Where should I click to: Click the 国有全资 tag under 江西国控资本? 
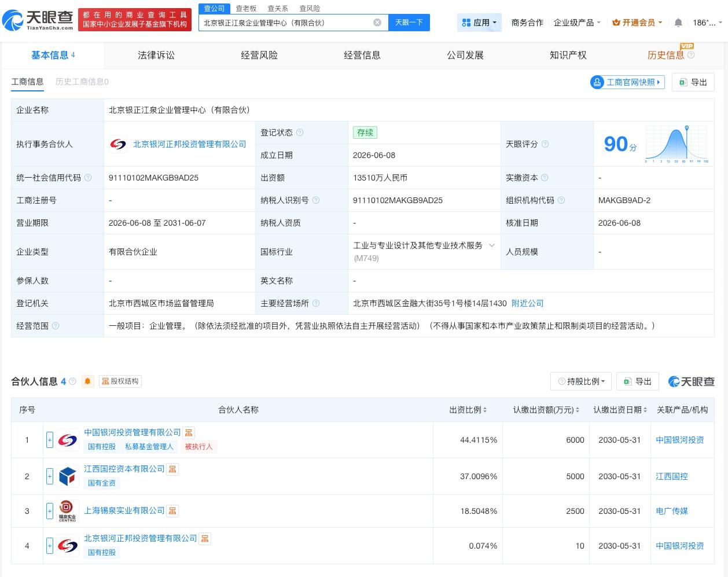[102, 483]
